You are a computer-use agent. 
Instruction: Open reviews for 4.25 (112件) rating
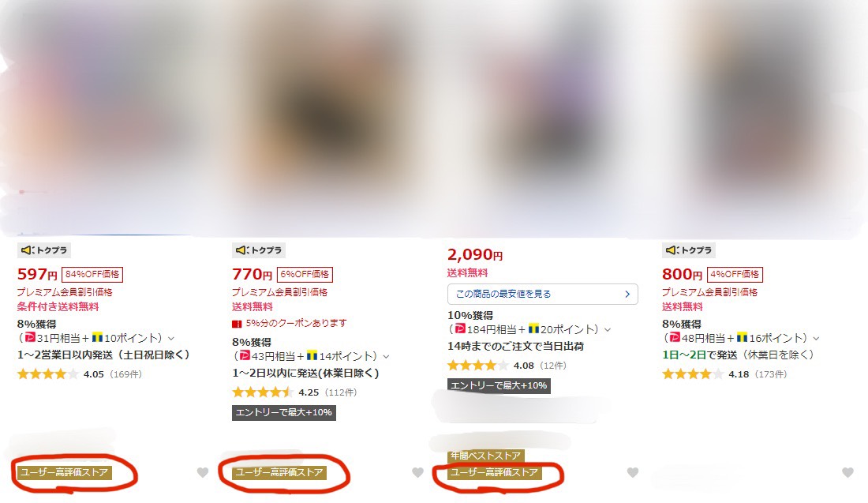click(294, 392)
